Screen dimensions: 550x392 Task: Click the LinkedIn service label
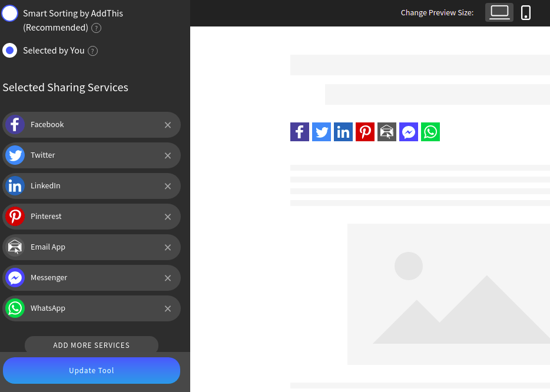tap(45, 186)
